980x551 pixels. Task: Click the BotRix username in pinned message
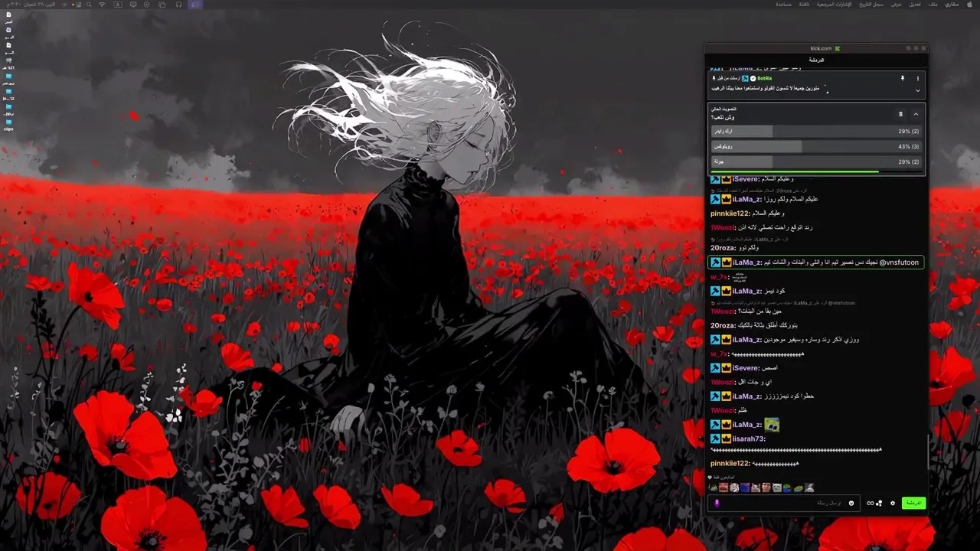pyautogui.click(x=764, y=78)
